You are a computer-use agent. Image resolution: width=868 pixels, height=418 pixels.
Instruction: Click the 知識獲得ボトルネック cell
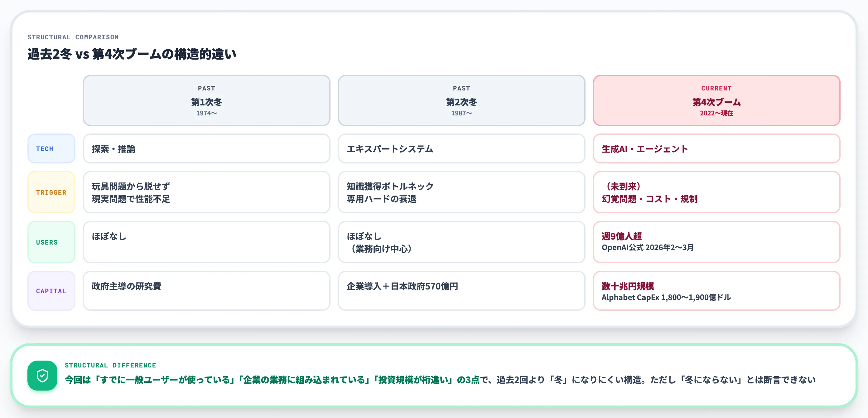point(462,192)
